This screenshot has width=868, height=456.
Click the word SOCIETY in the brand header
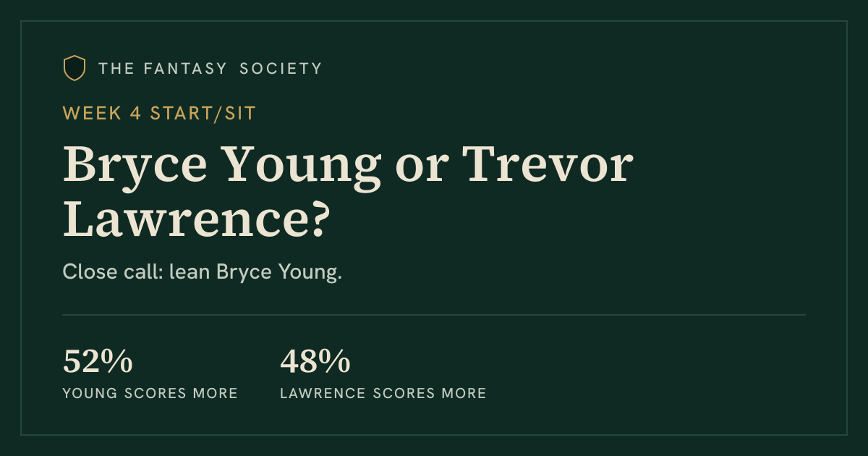281,69
